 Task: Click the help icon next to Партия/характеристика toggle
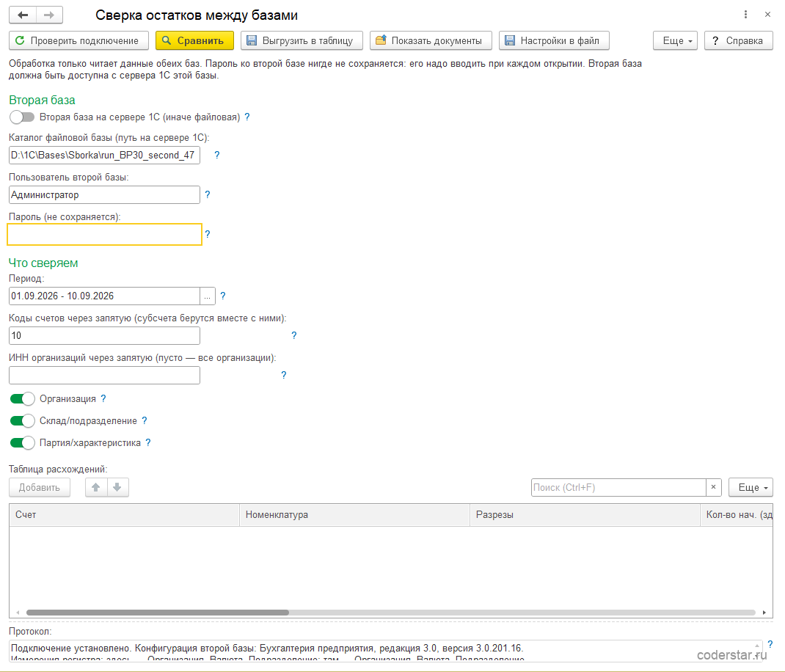(147, 442)
